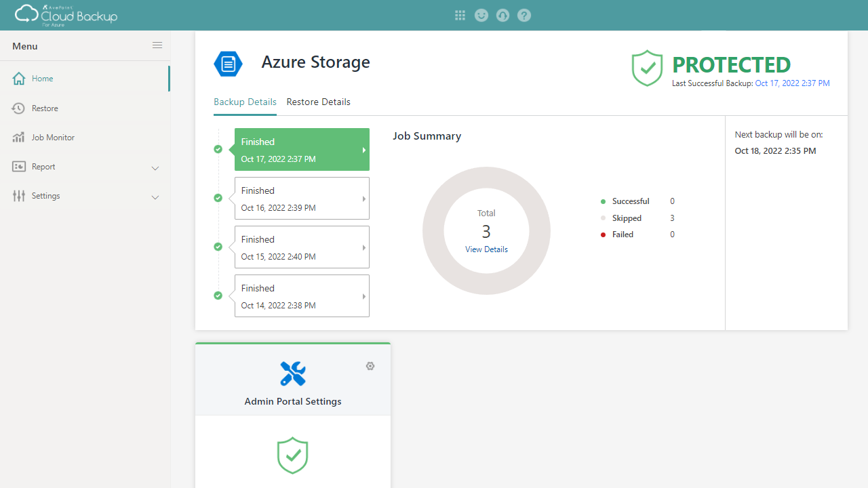Switch to the Restore Details tab

coord(319,102)
